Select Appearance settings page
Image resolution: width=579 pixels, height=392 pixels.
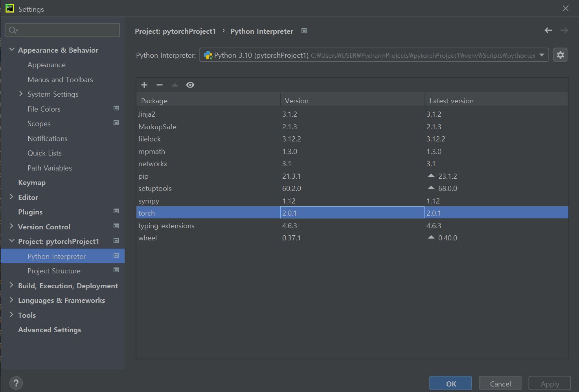tap(46, 65)
